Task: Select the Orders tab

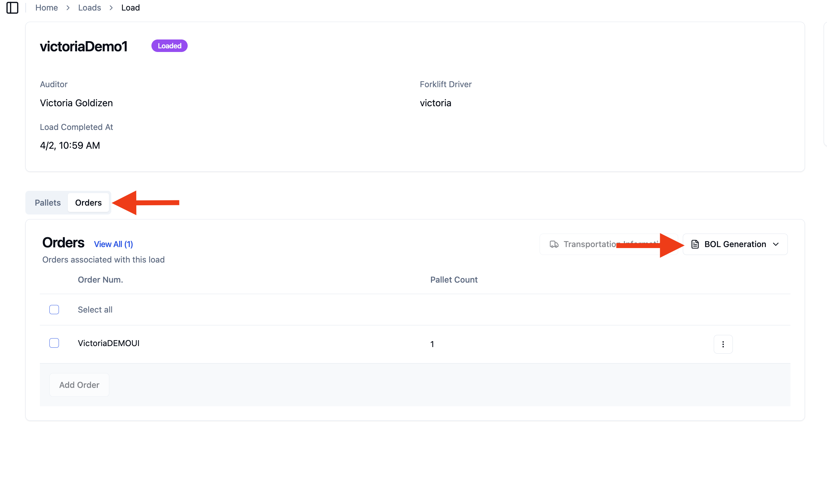Action: pyautogui.click(x=88, y=203)
